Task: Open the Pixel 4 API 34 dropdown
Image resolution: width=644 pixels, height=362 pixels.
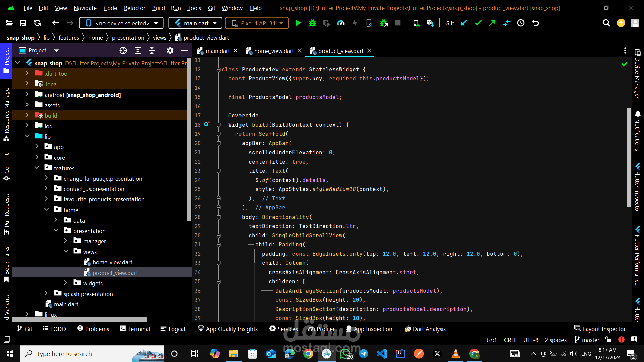Action: click(257, 23)
